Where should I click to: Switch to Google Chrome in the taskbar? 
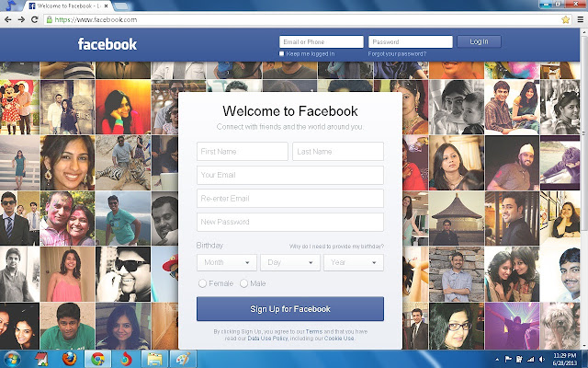click(98, 359)
